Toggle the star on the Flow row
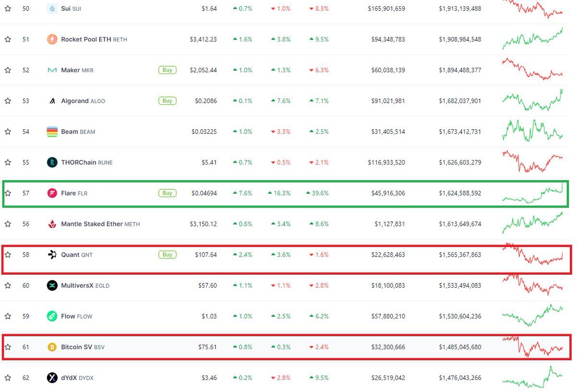Screen dimensions: 577x392 click(x=8, y=316)
